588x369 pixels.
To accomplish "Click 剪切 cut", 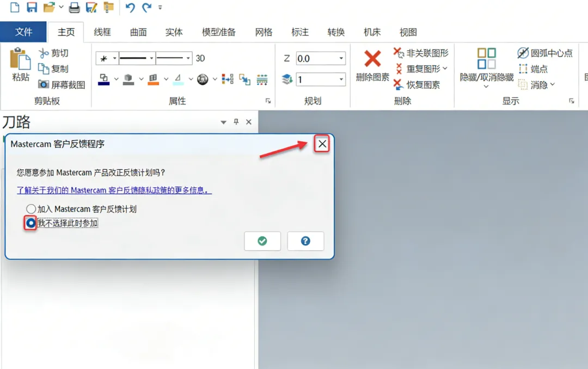I will 53,53.
